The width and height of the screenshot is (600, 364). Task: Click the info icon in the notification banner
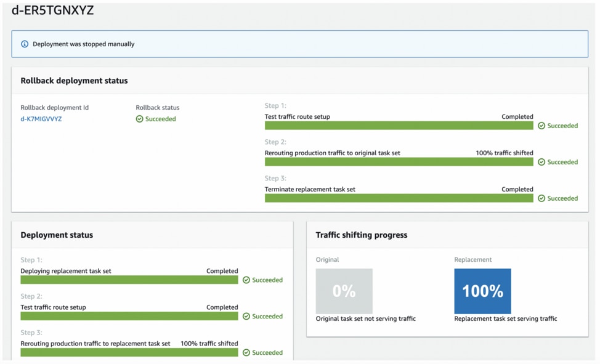(x=25, y=44)
